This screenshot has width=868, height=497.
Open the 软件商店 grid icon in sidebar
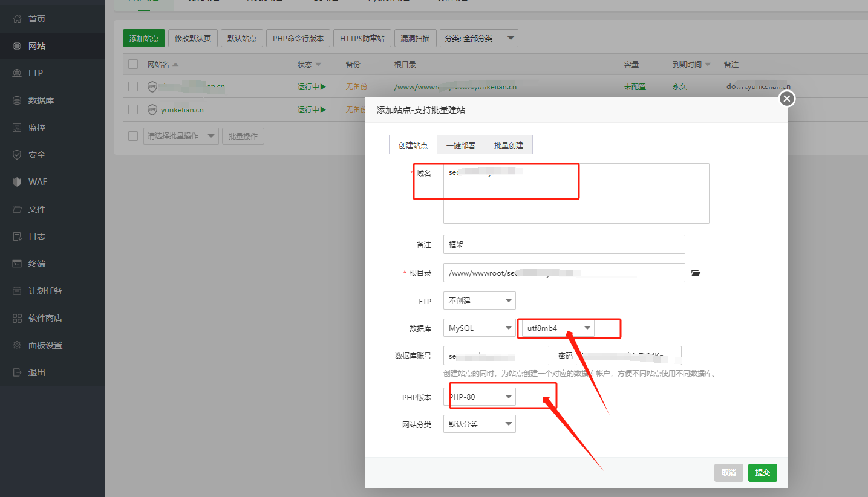[x=17, y=318]
